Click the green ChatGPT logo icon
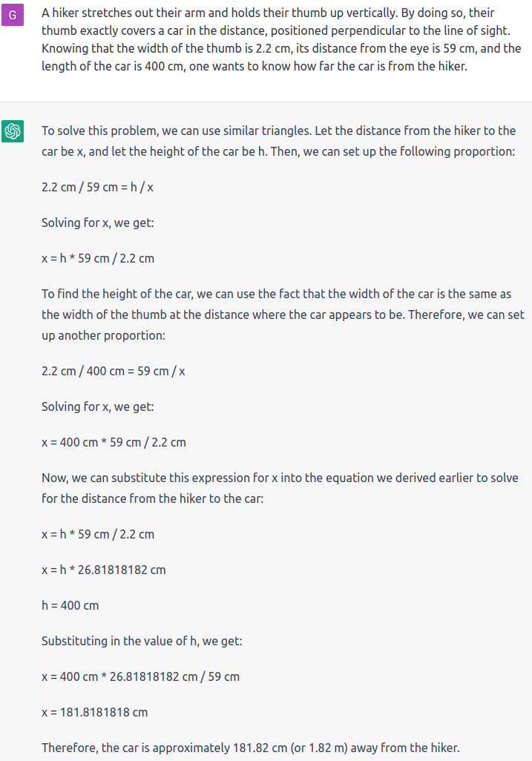The image size is (532, 761). pos(13,131)
